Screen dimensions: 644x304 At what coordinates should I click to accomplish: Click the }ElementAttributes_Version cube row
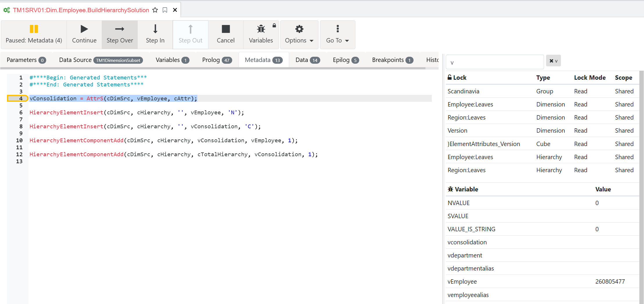(x=542, y=144)
